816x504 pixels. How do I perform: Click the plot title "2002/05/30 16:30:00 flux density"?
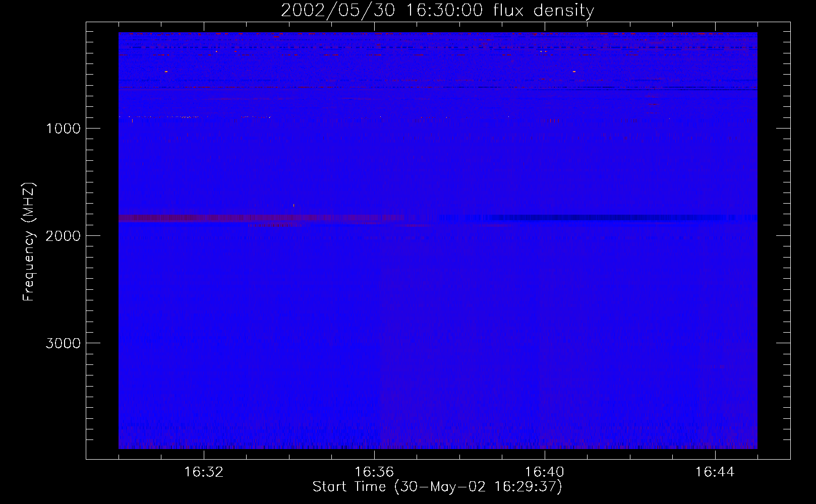pos(437,11)
